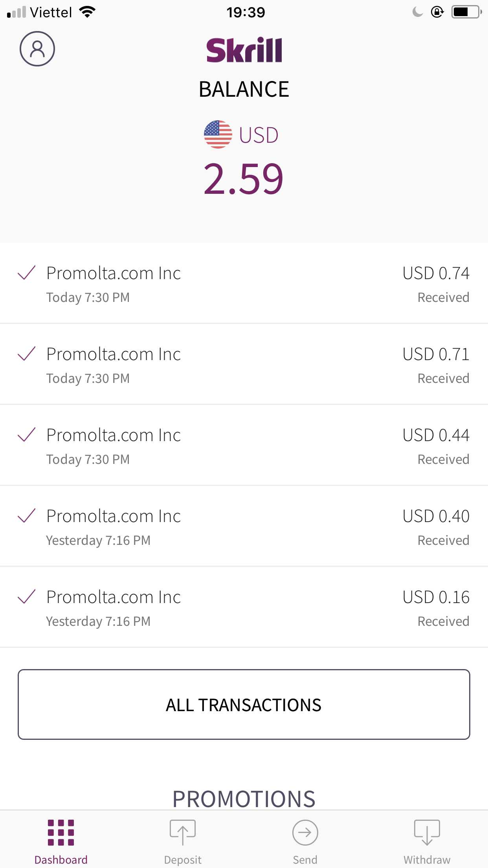Open the ALL TRANSACTIONS button
This screenshot has width=488, height=868.
244,704
